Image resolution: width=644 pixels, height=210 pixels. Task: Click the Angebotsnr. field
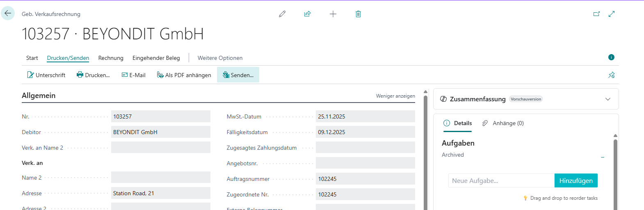(365, 163)
